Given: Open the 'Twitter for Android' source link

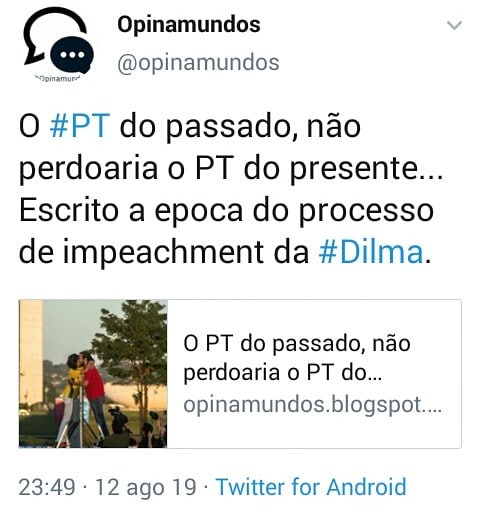Looking at the screenshot, I should click(311, 487).
